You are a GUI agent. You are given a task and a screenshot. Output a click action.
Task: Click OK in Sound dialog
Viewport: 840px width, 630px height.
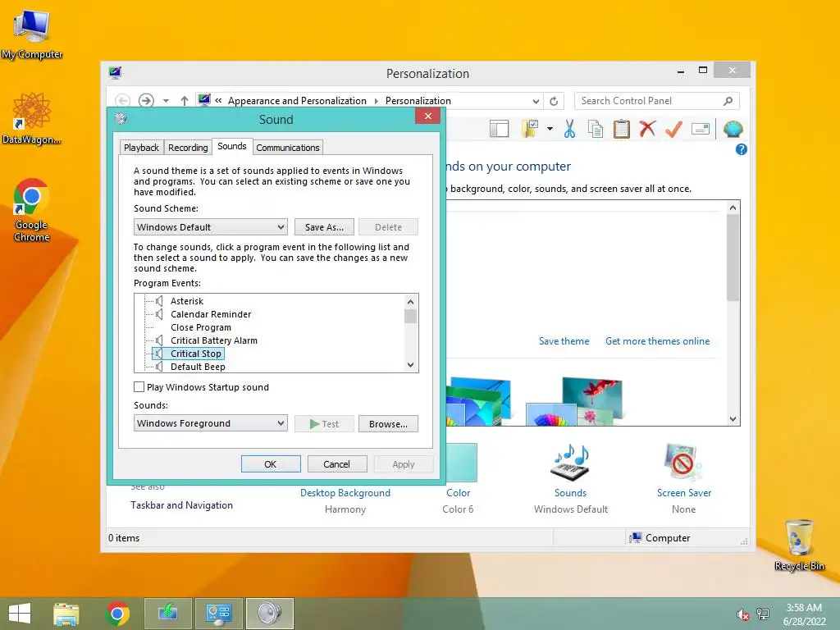(x=271, y=464)
